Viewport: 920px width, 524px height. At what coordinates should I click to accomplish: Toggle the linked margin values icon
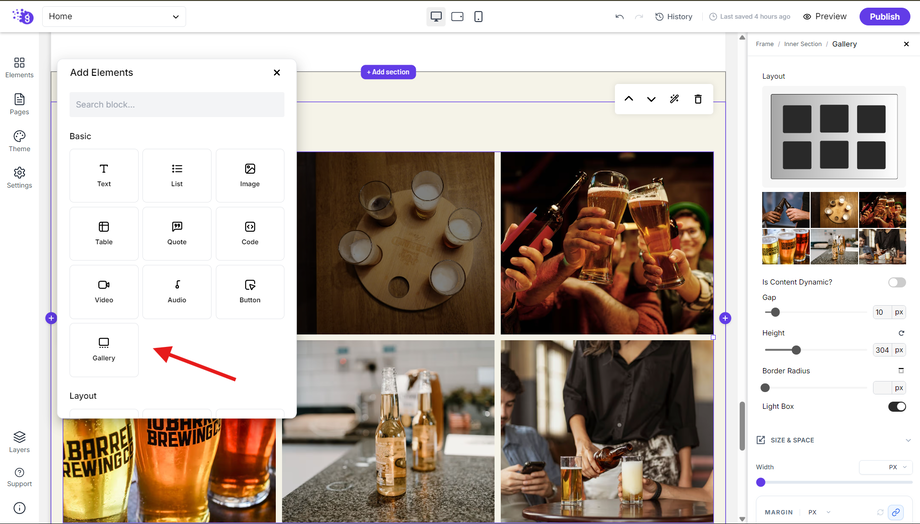pos(895,512)
